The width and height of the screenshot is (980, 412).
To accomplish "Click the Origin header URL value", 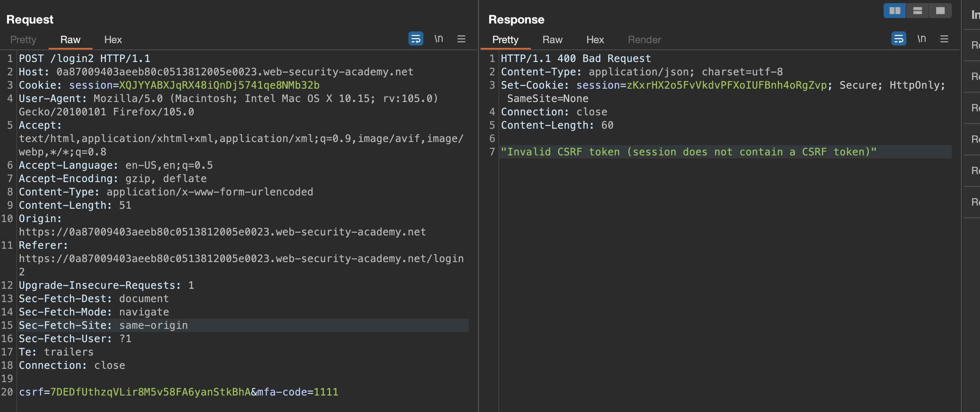I will (x=222, y=232).
